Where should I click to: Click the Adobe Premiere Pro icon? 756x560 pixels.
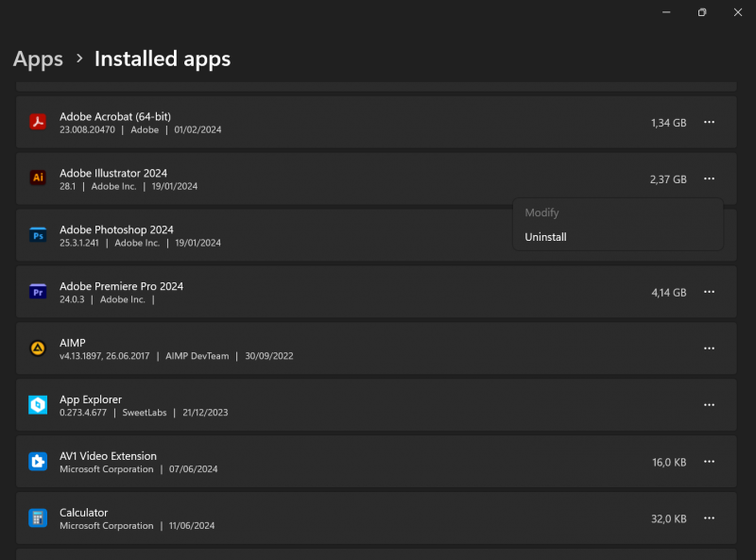coord(38,292)
